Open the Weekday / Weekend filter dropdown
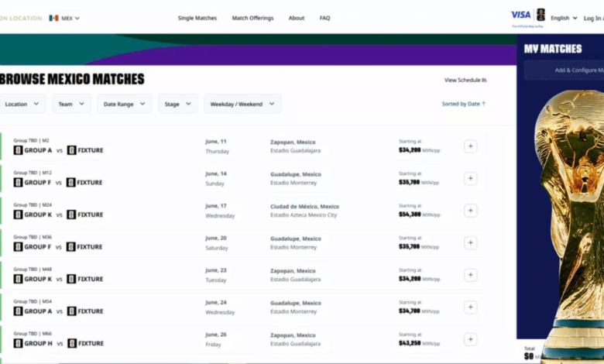Image resolution: width=604 pixels, height=364 pixels. click(242, 104)
